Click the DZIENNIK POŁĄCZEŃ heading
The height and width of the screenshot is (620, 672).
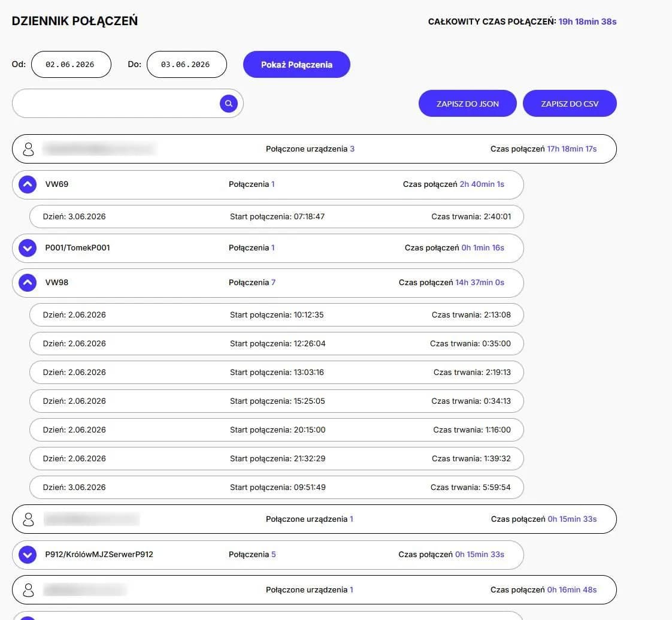coord(75,21)
